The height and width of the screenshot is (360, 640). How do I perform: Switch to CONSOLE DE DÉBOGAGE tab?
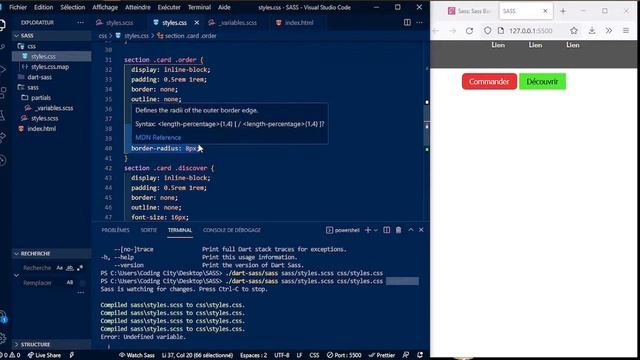click(x=232, y=230)
